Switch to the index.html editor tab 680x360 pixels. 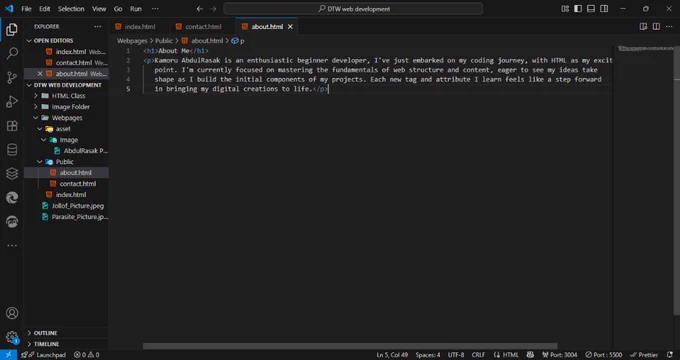139,26
